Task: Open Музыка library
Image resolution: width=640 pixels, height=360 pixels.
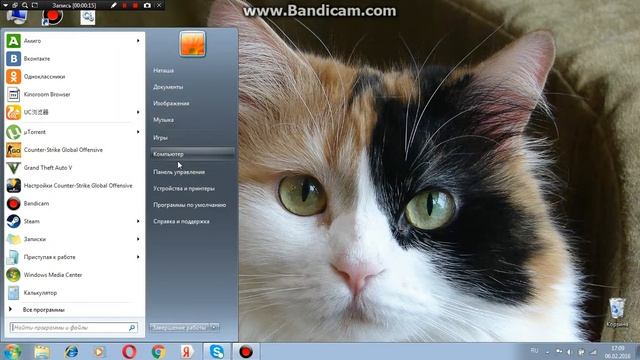Action: point(164,120)
